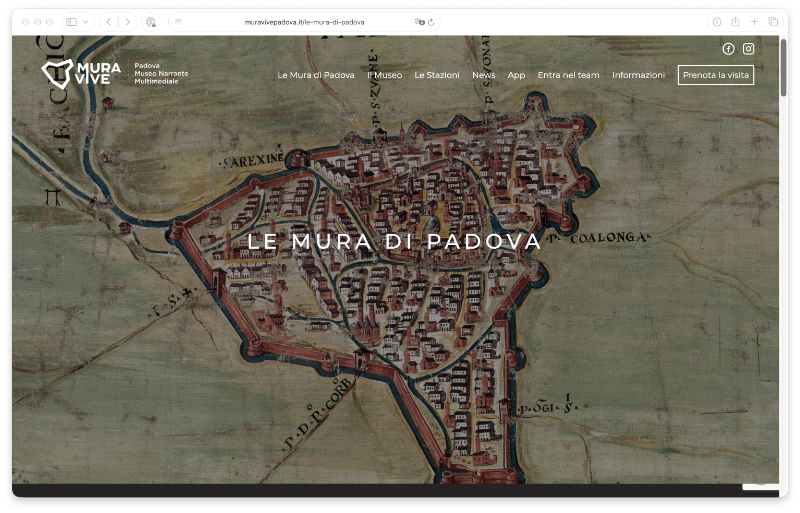The height and width of the screenshot is (513, 800).
Task: Open the privacy report shield icon
Action: pyautogui.click(x=151, y=22)
